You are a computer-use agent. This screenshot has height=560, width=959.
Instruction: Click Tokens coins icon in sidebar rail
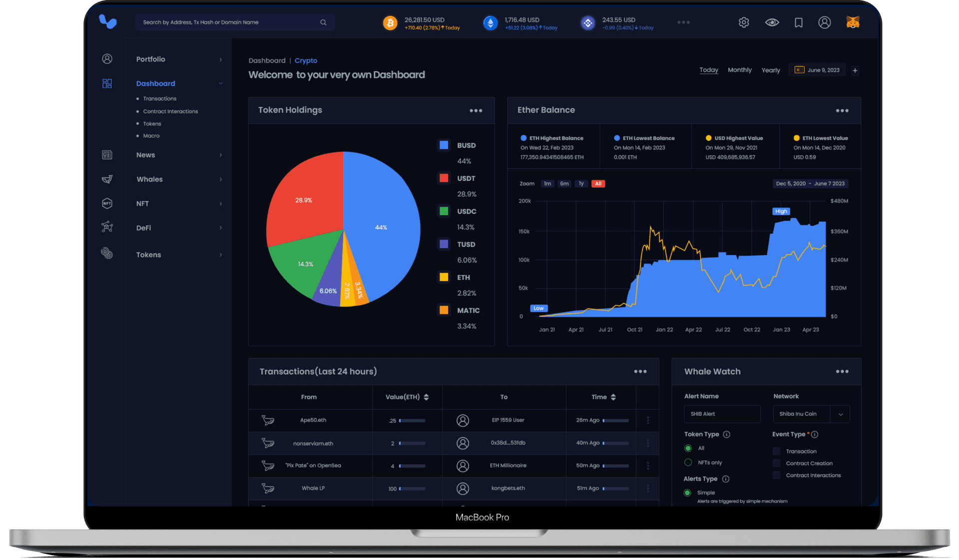pyautogui.click(x=107, y=253)
